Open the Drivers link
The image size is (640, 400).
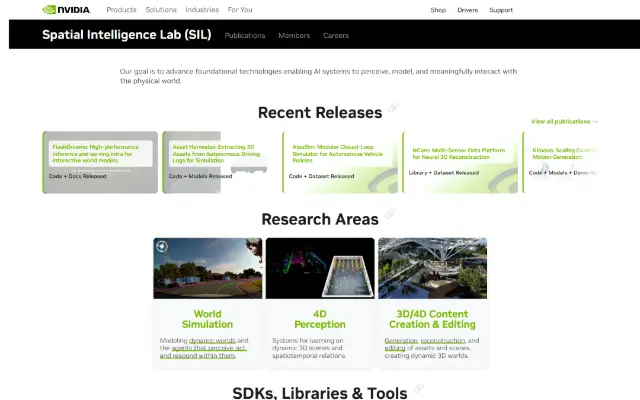coord(467,10)
